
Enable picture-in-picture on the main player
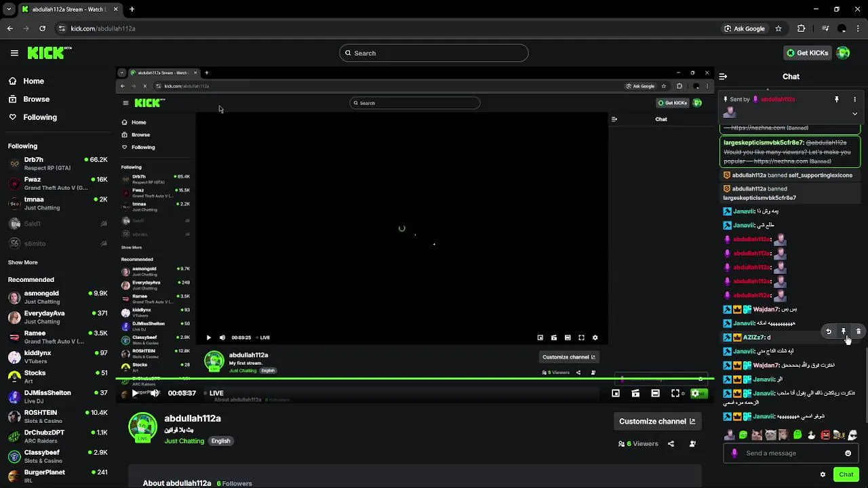click(x=616, y=393)
